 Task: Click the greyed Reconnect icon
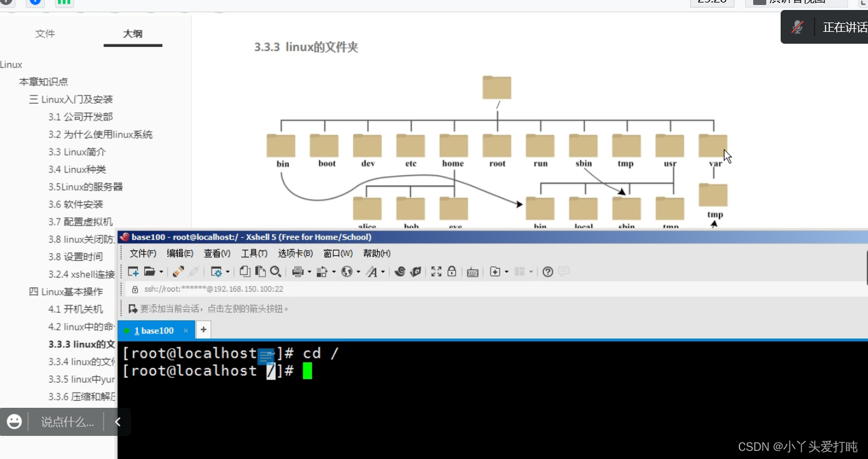click(194, 272)
